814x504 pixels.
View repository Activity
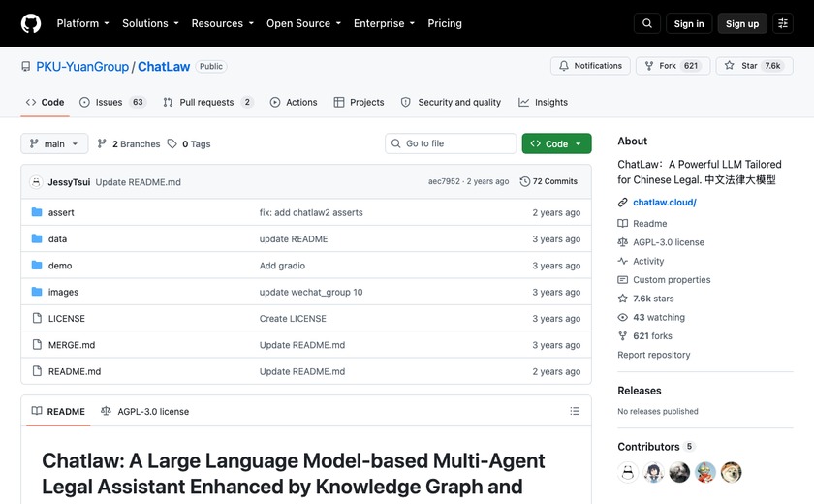(648, 261)
